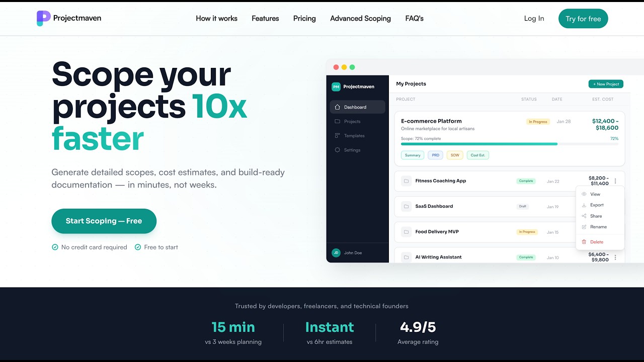Click the Draft status badge of SaaS Dashboard
The image size is (644, 362).
523,207
